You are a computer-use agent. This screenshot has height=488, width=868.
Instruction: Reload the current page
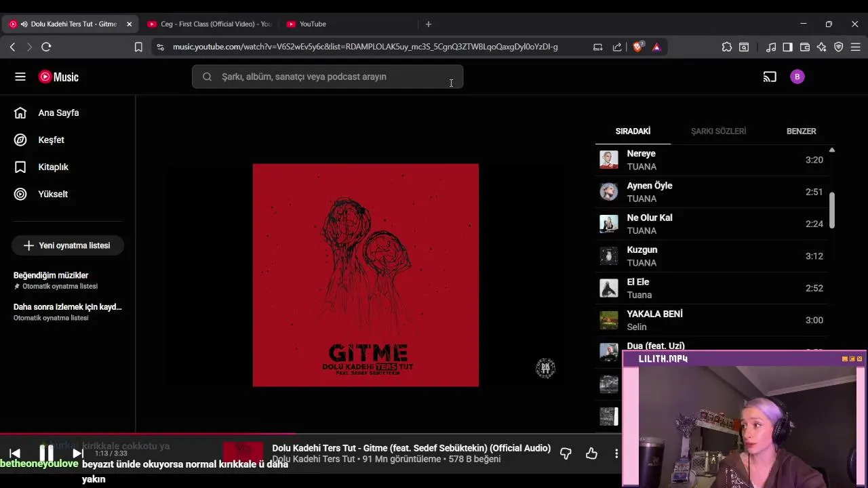(46, 47)
